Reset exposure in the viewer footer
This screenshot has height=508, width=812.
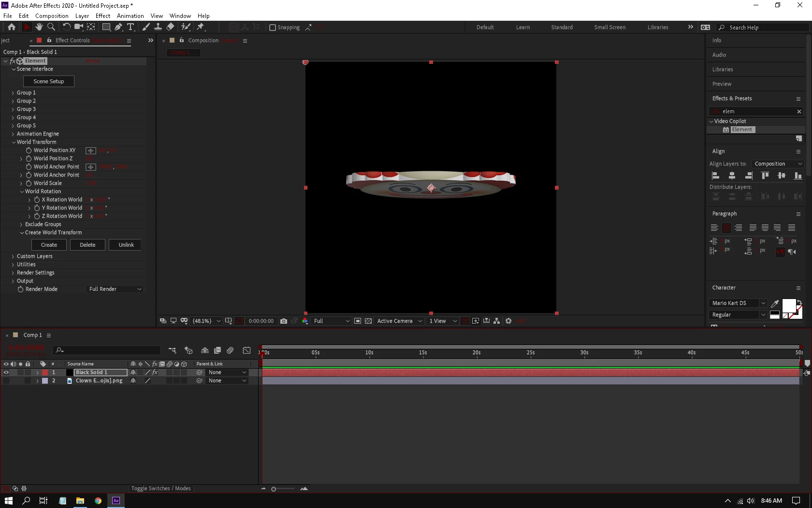[x=508, y=321]
